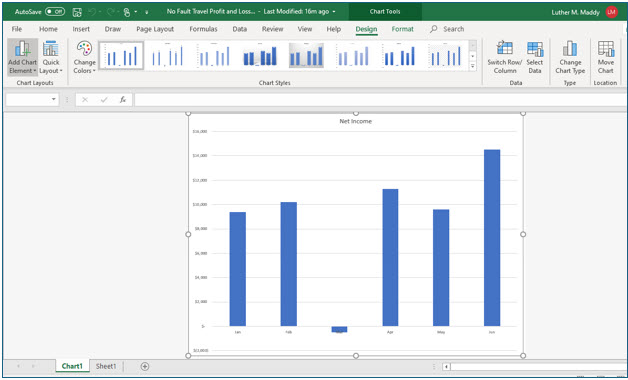Switch to the Insert tab
Viewport: 628px width, 380px height.
pyautogui.click(x=81, y=29)
